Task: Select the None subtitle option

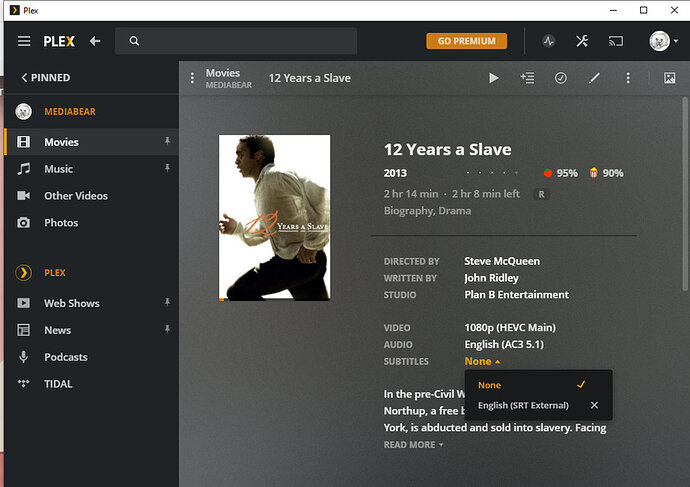Action: point(490,385)
